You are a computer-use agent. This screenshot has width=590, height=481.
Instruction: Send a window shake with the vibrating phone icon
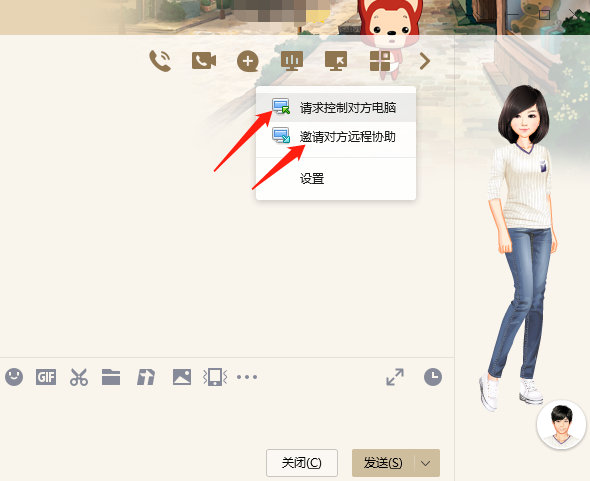click(x=215, y=377)
